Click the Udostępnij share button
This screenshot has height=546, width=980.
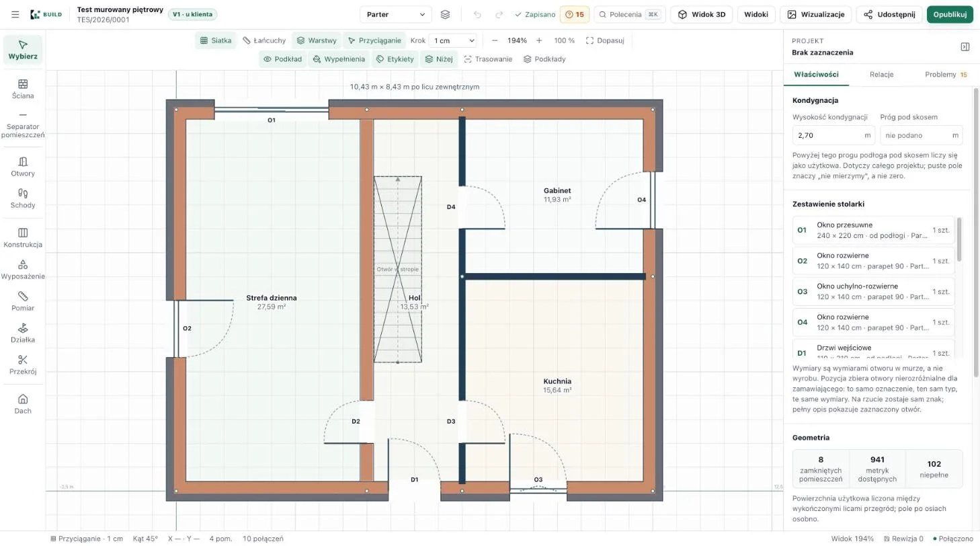(x=889, y=14)
